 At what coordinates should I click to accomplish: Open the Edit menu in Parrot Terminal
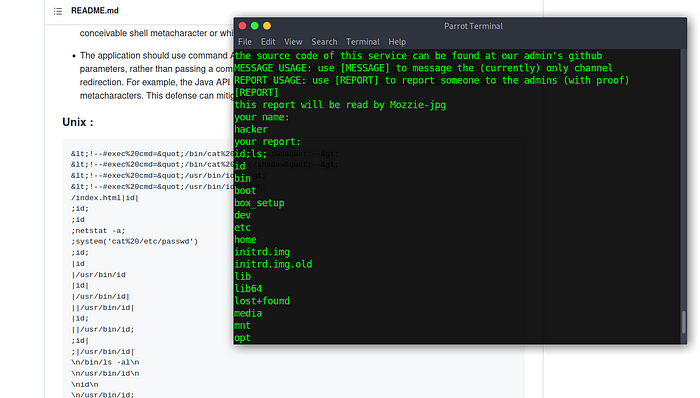[268, 41]
